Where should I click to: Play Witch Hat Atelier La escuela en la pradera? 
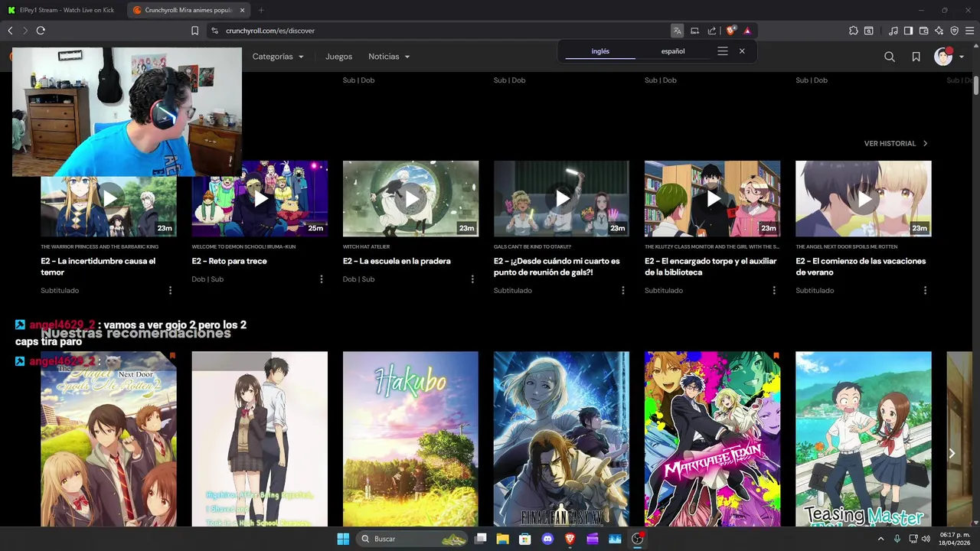(x=410, y=198)
